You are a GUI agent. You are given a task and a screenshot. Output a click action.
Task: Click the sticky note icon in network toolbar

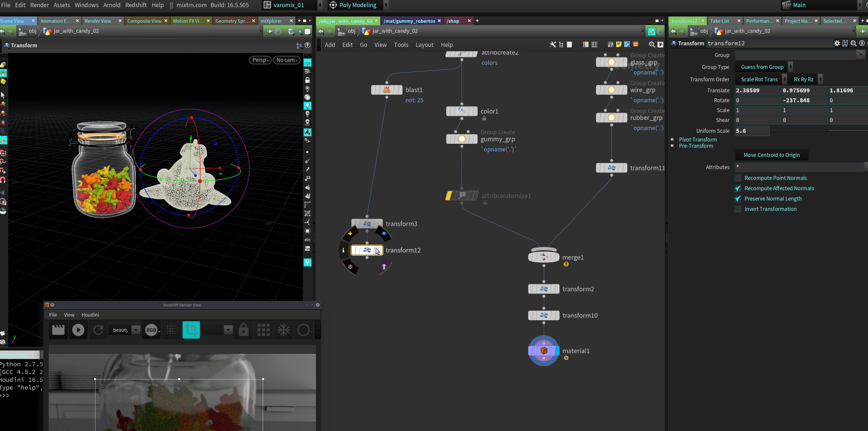pyautogui.click(x=619, y=45)
